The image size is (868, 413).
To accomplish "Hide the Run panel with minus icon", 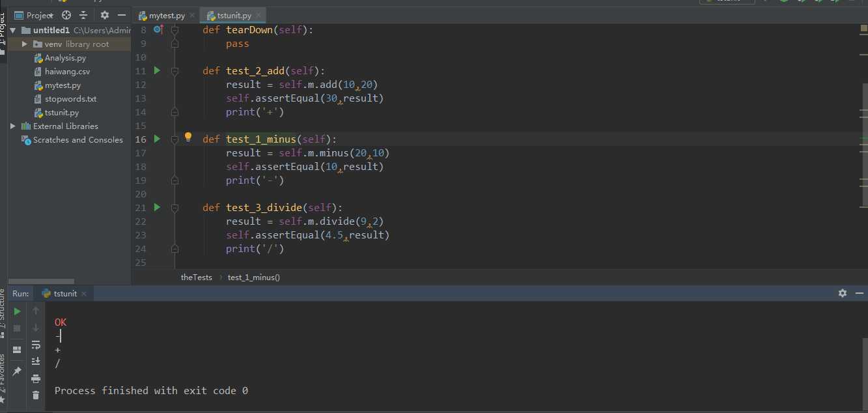I will [858, 294].
